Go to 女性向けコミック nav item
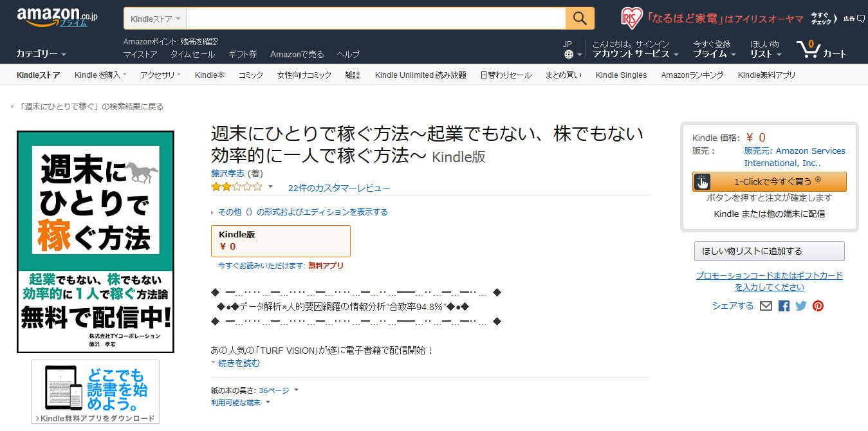Viewport: 868px width, 431px height. pyautogui.click(x=304, y=75)
